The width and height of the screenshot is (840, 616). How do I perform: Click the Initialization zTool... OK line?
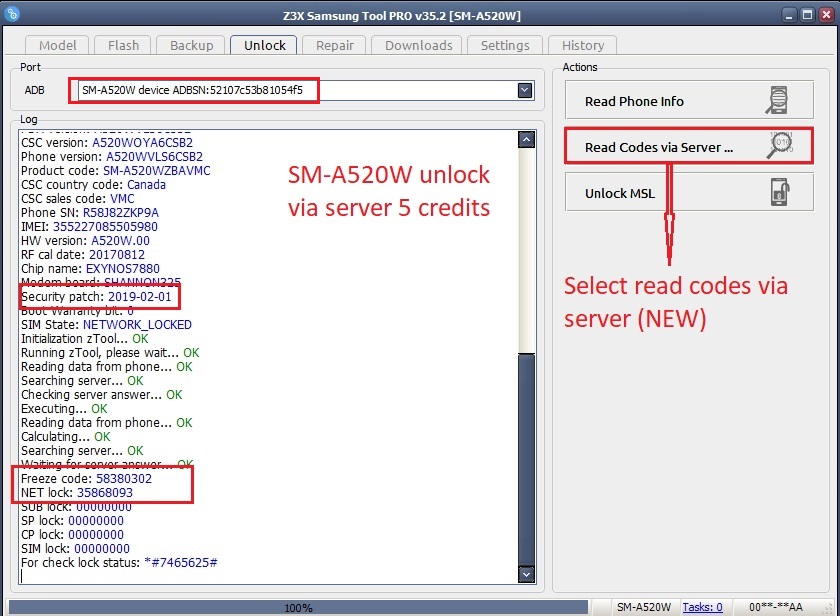(85, 339)
